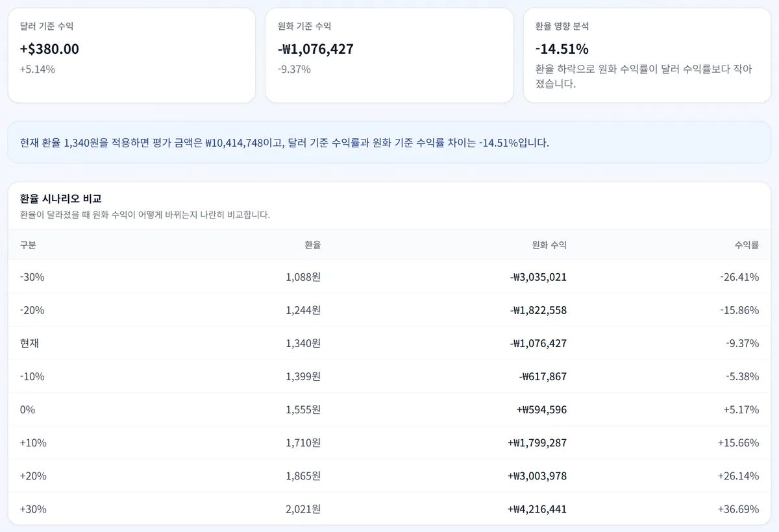The image size is (779, 532).
Task: Click the -₩617,867 profit cell
Action: pyautogui.click(x=543, y=376)
